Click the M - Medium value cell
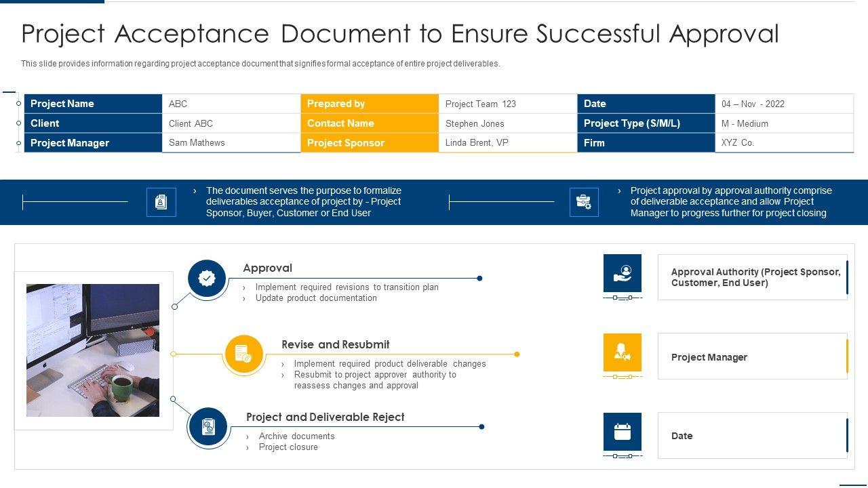 [x=785, y=123]
